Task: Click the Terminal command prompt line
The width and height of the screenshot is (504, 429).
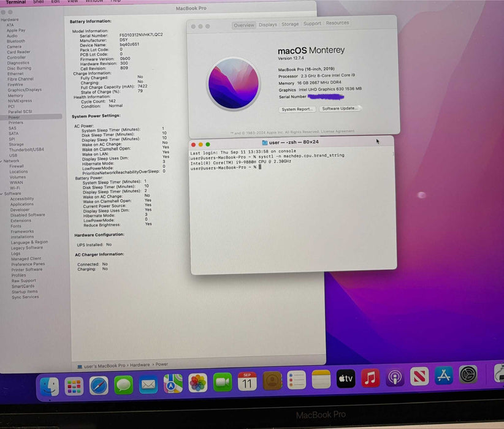Action: 226,167
